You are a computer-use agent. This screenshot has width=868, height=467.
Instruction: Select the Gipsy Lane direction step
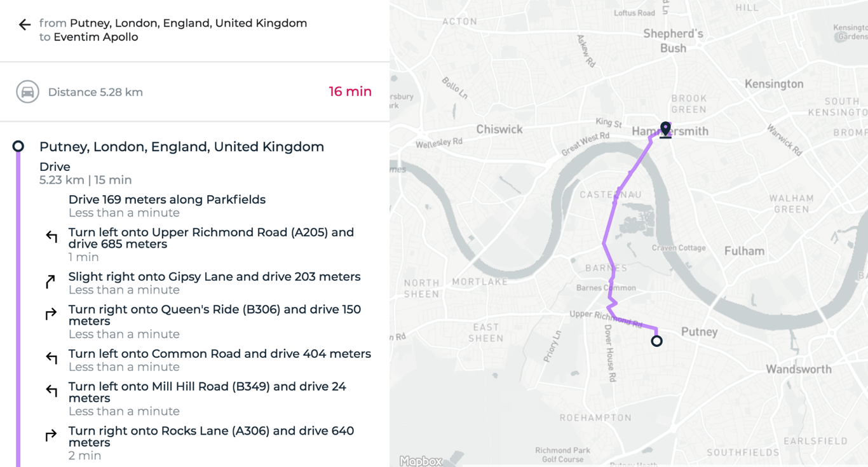[x=214, y=277]
